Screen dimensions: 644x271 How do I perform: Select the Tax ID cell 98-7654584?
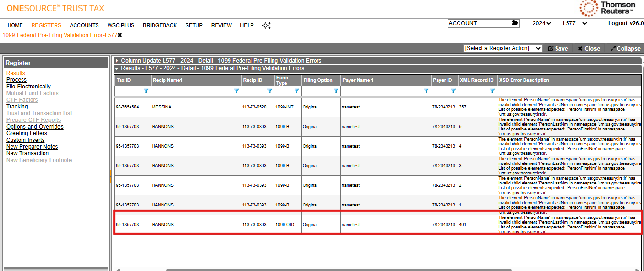(132, 107)
